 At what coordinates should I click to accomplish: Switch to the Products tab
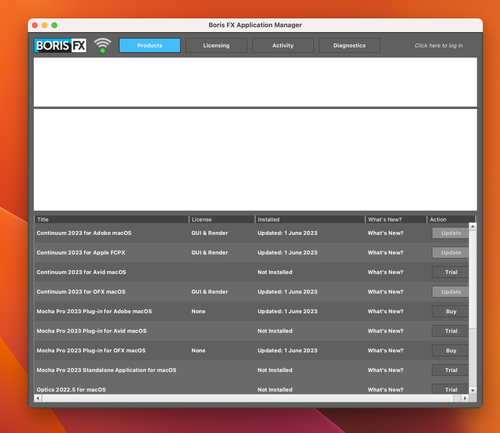150,45
